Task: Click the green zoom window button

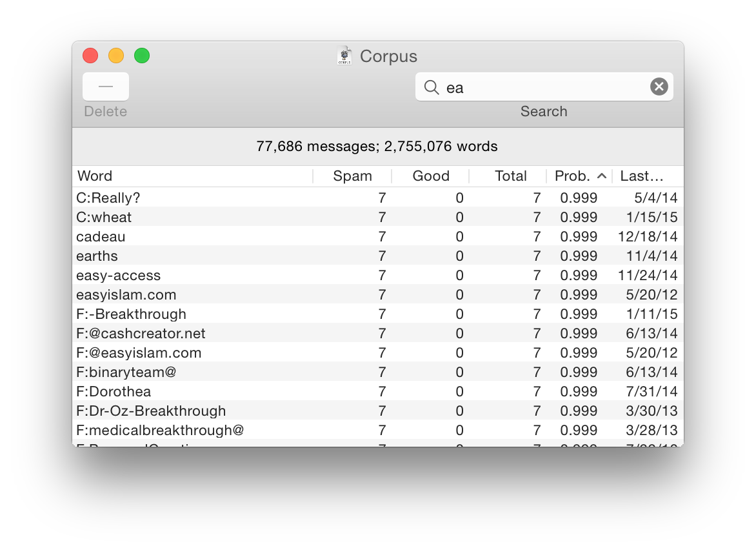Action: pyautogui.click(x=142, y=56)
